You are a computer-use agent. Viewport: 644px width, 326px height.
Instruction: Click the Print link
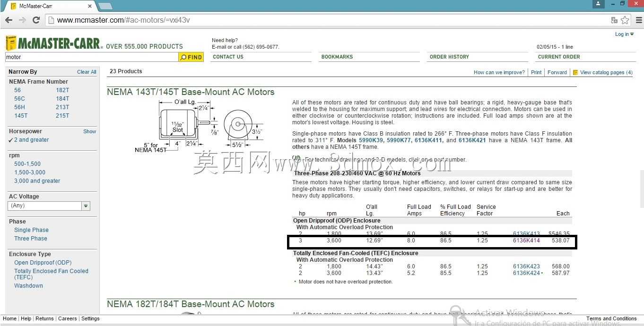(536, 72)
